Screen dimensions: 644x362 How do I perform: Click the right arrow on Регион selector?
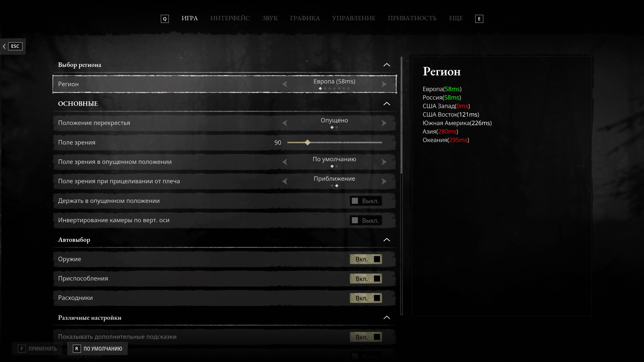384,84
